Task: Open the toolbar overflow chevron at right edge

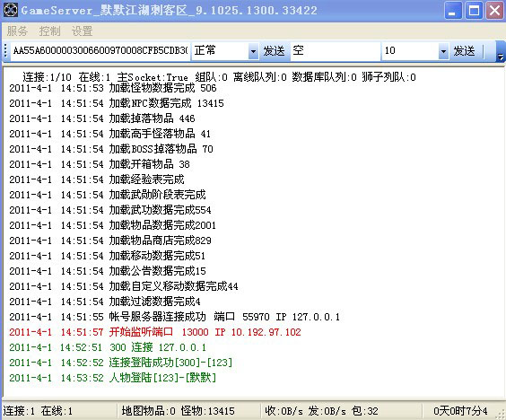Action: click(x=501, y=52)
